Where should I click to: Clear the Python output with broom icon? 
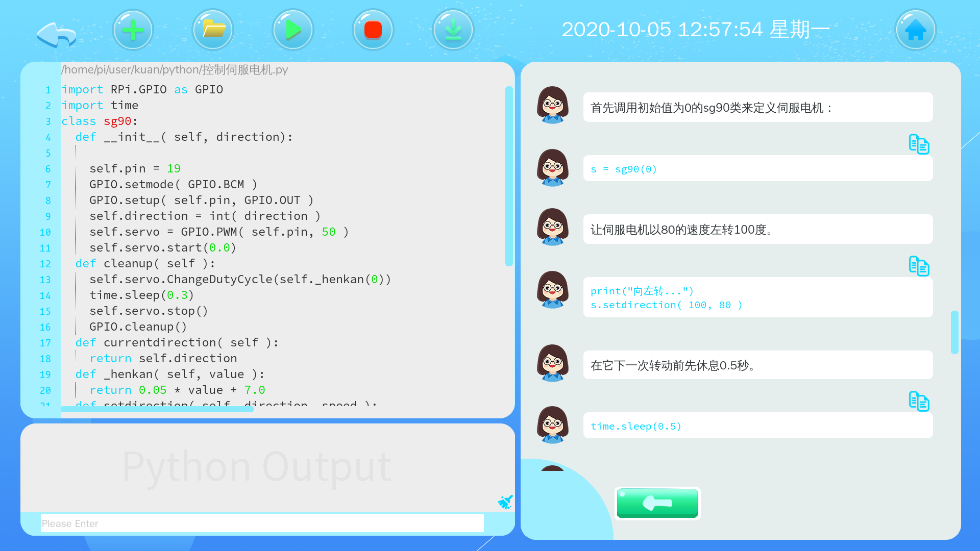point(505,502)
